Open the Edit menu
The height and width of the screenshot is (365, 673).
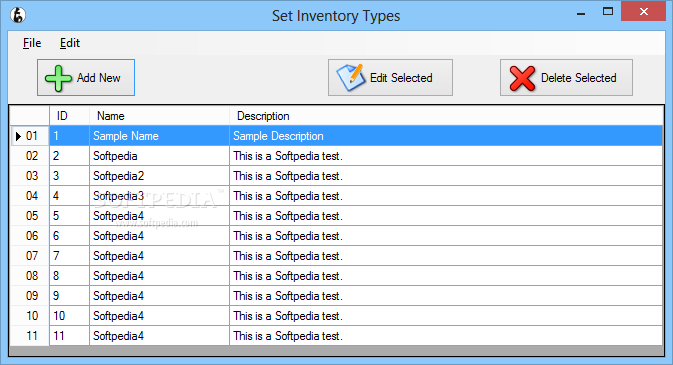[70, 43]
